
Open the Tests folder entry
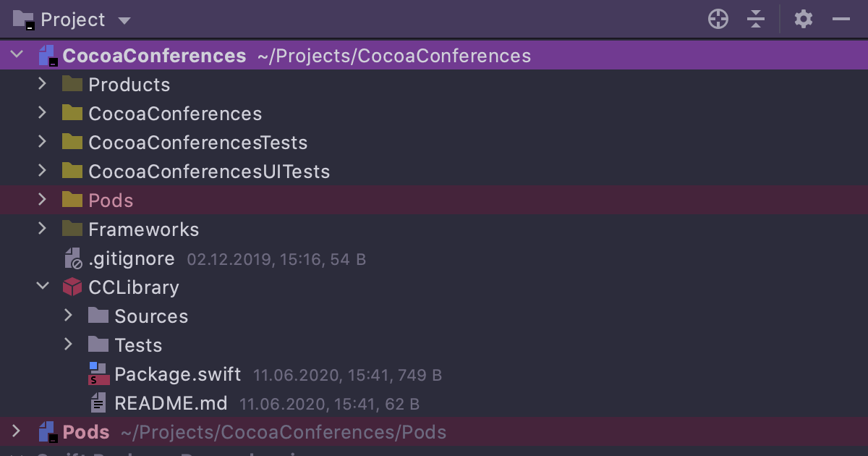tap(138, 345)
